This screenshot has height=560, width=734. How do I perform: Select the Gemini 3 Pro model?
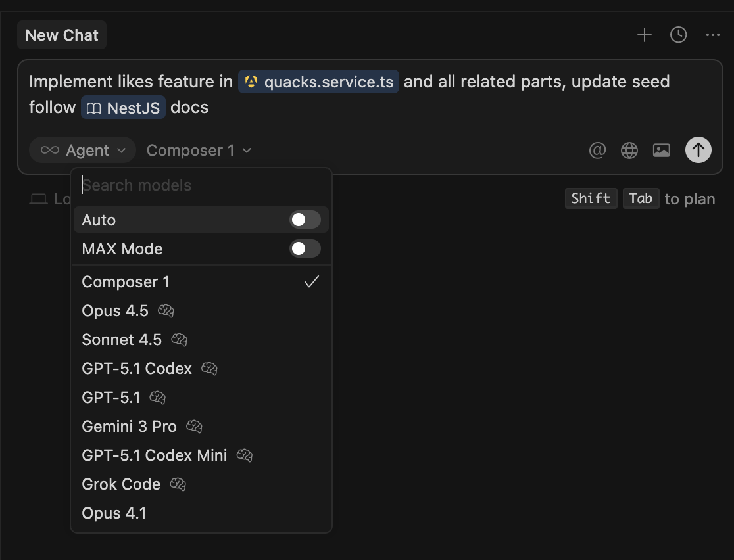(x=129, y=426)
